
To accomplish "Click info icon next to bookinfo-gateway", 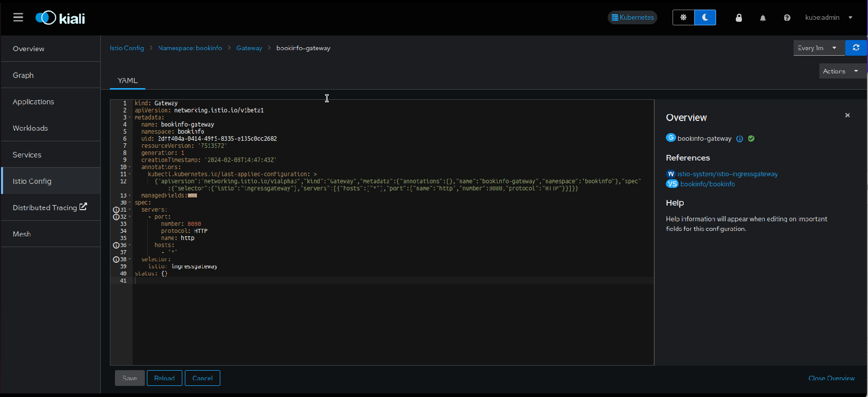I will click(739, 139).
